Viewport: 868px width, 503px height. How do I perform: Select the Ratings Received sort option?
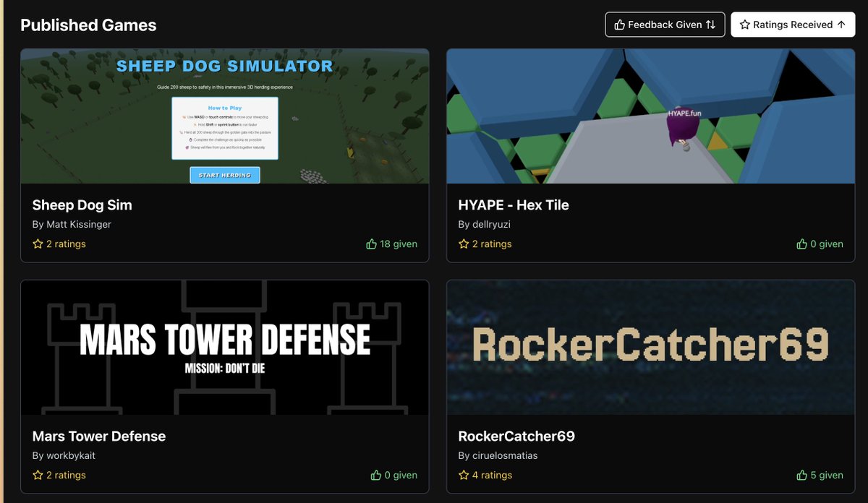(x=793, y=24)
